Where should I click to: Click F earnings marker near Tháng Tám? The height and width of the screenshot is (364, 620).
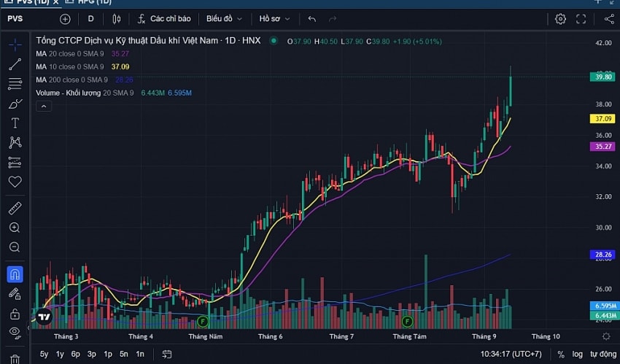407,321
